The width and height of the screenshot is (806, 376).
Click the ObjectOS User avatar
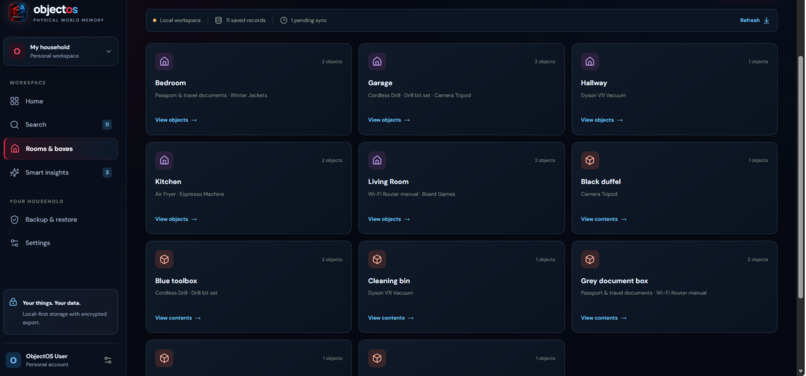point(13,360)
